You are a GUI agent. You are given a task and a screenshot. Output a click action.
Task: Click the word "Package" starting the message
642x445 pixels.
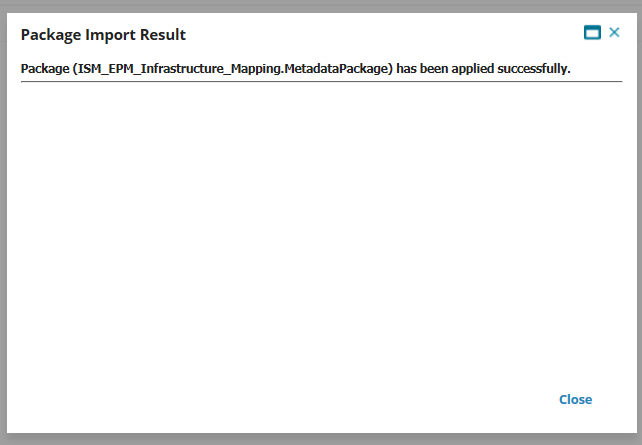pos(45,68)
